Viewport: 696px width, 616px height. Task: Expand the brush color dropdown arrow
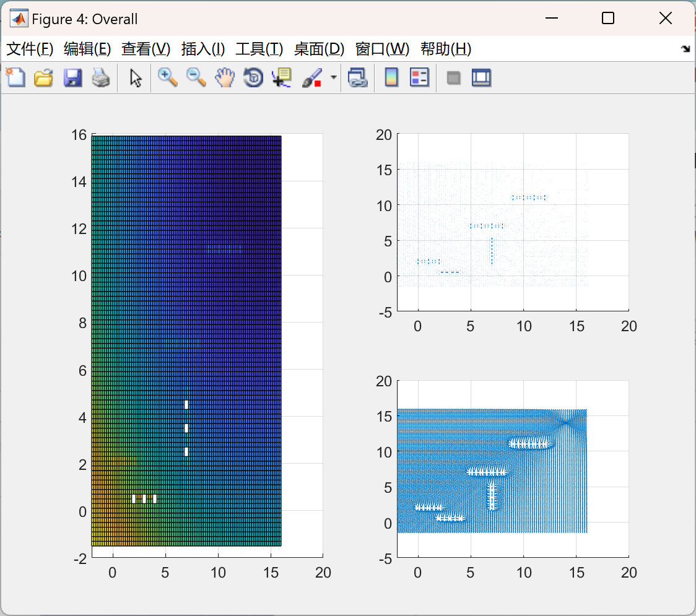333,77
